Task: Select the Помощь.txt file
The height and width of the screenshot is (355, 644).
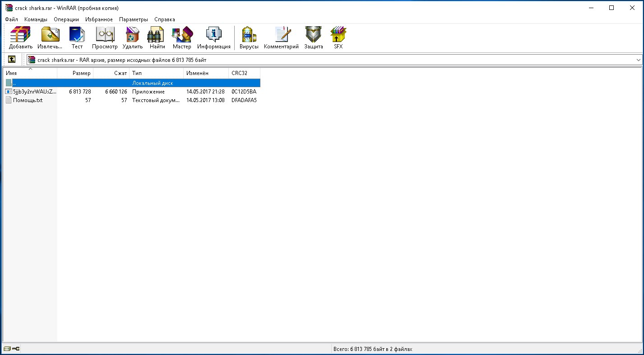Action: pyautogui.click(x=28, y=100)
